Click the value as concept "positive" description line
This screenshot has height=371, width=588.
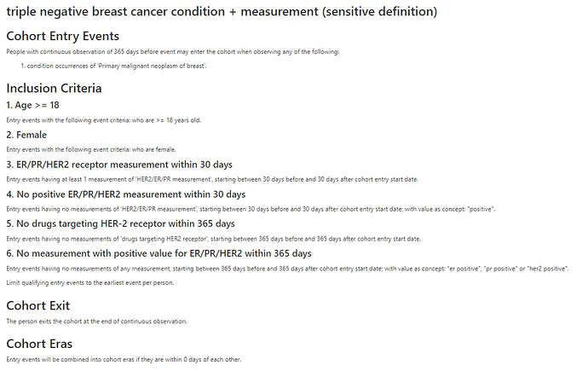tap(251, 209)
